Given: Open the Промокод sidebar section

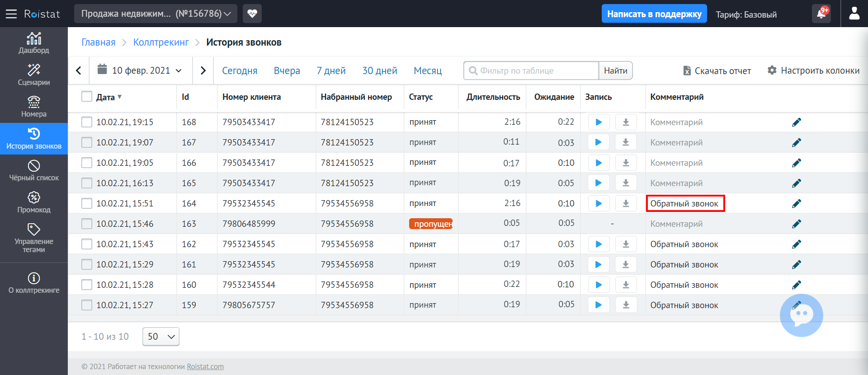Looking at the screenshot, I should [34, 202].
